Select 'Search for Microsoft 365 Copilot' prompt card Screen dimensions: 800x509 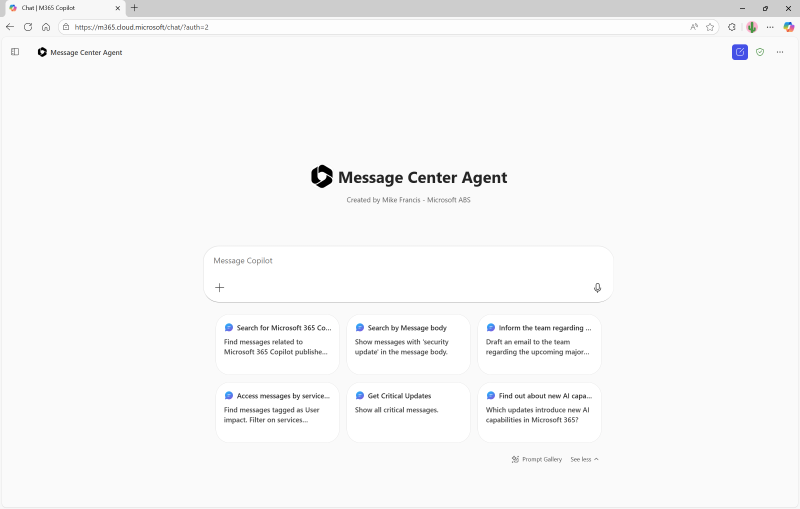[277, 344]
